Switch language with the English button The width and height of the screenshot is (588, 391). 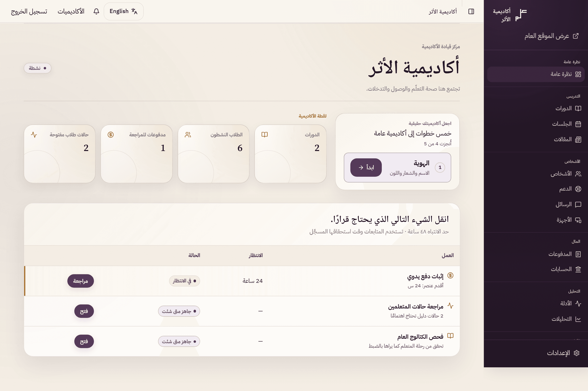click(x=124, y=11)
